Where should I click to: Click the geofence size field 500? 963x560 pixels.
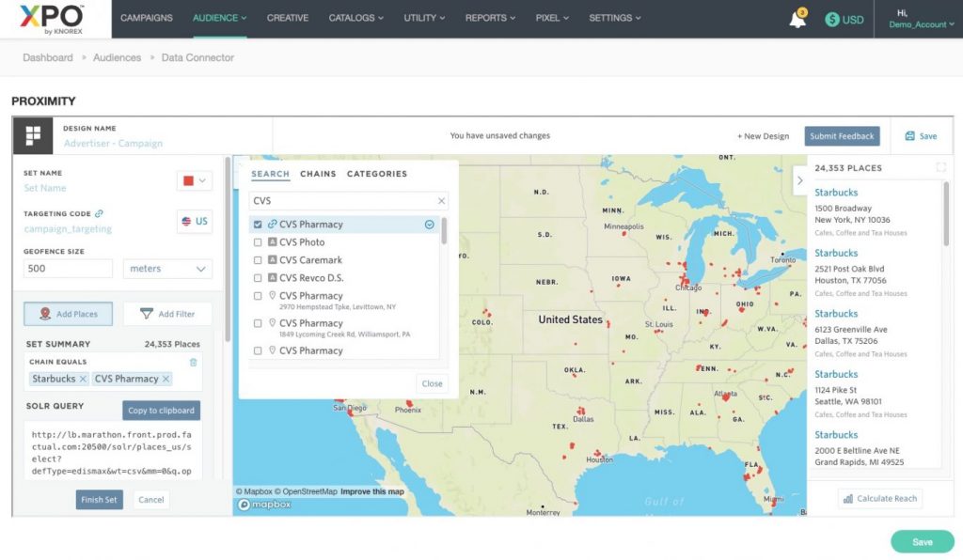[68, 269]
